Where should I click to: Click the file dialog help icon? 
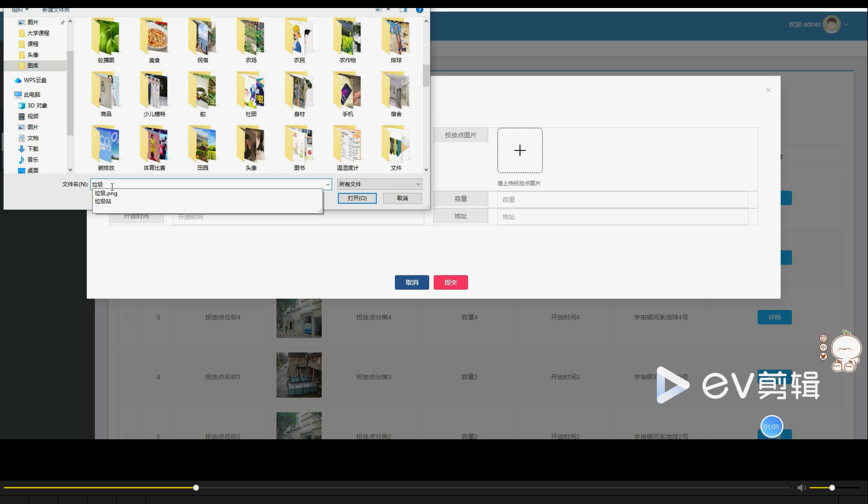coord(420,10)
